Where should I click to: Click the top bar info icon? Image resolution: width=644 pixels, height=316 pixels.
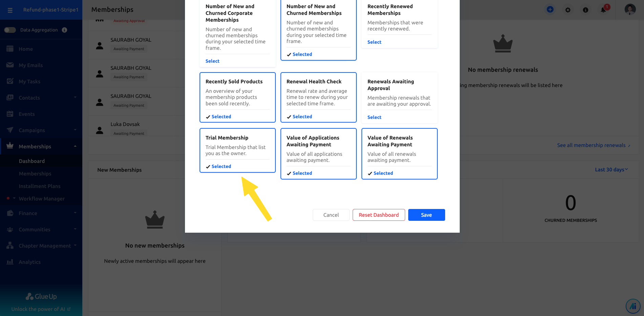(585, 10)
